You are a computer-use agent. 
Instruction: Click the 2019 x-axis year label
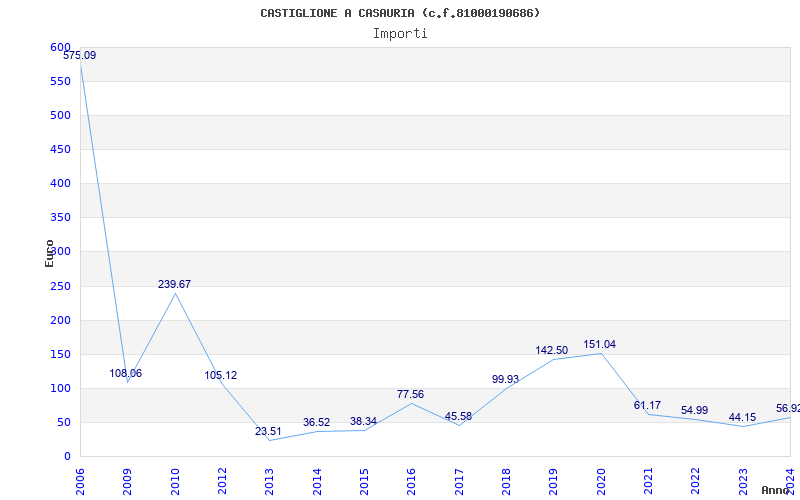click(x=554, y=482)
